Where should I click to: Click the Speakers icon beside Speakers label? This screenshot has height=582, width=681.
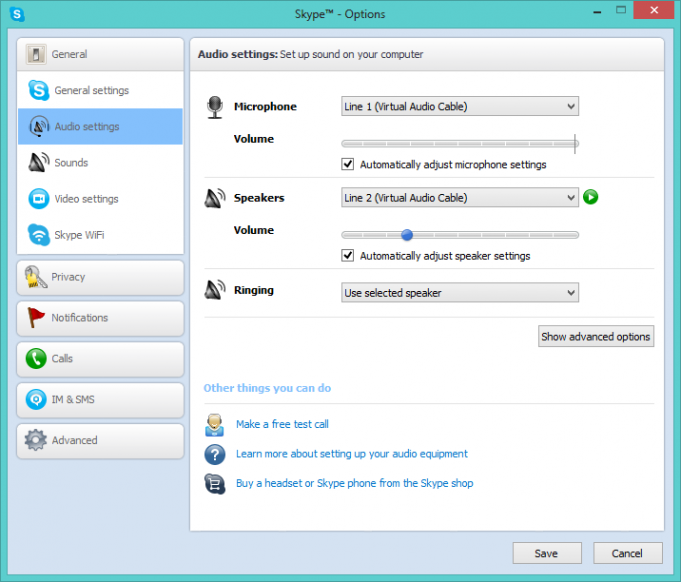[215, 198]
